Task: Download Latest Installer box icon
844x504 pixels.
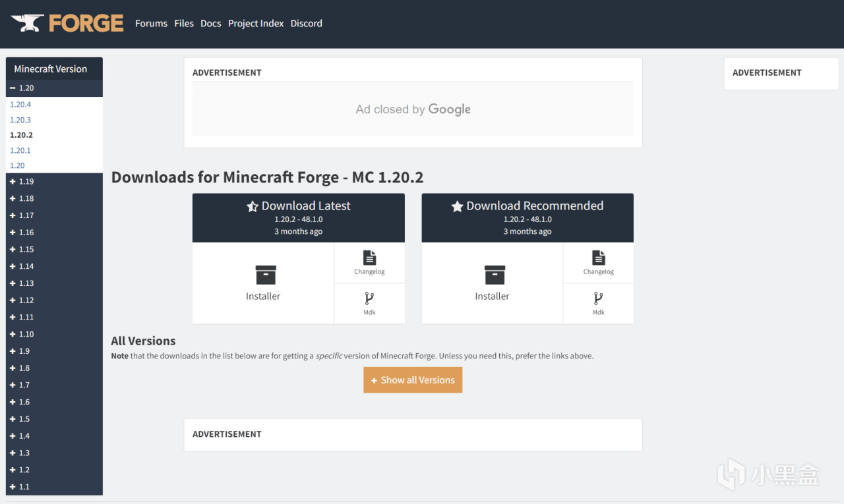Action: click(x=266, y=275)
